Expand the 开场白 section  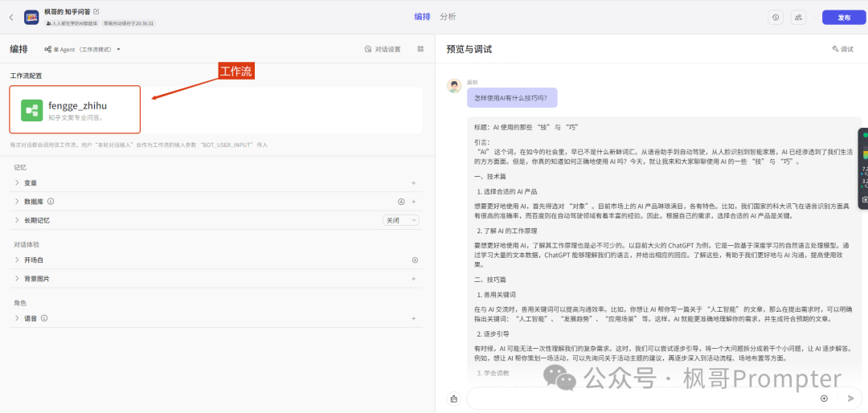click(x=32, y=260)
